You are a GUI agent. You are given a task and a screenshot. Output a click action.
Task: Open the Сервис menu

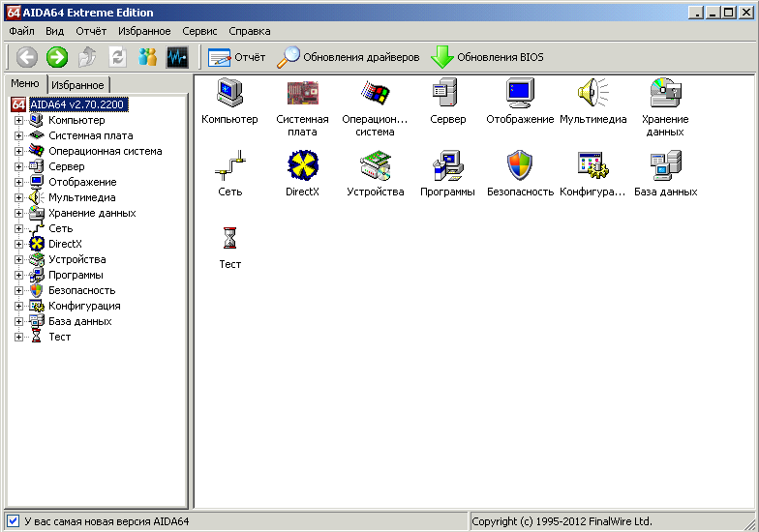[x=199, y=31]
